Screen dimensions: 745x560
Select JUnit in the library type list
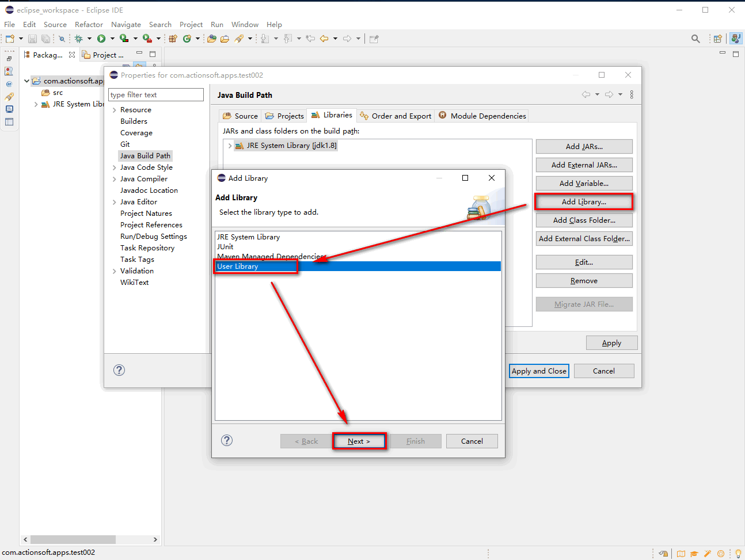(226, 246)
